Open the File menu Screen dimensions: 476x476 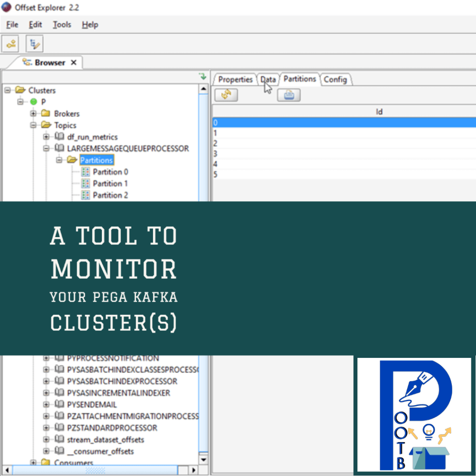tap(12, 25)
